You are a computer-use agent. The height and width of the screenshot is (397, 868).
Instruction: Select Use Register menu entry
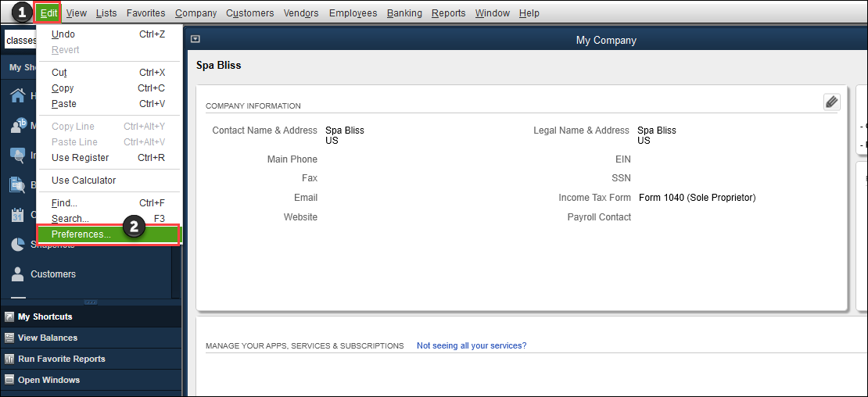click(109, 158)
